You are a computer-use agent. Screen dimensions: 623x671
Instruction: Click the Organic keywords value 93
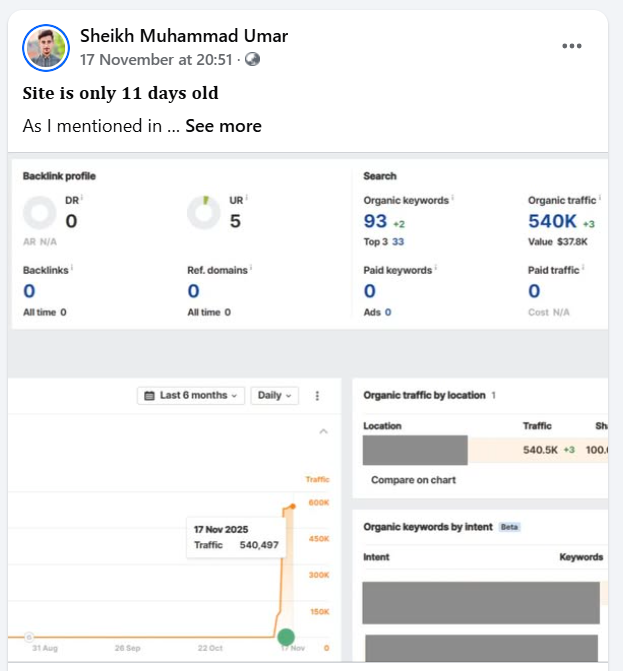(375, 221)
